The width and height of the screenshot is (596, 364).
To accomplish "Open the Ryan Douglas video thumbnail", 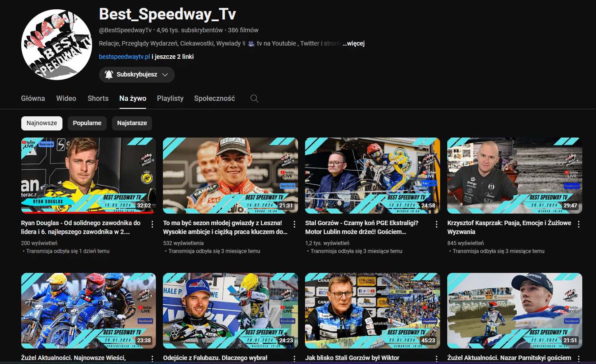I will point(89,176).
